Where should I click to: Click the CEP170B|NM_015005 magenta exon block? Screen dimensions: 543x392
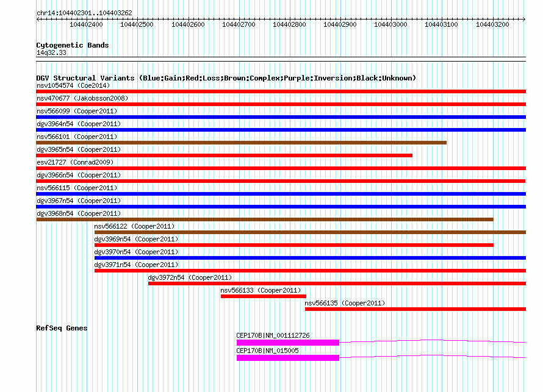tap(288, 358)
